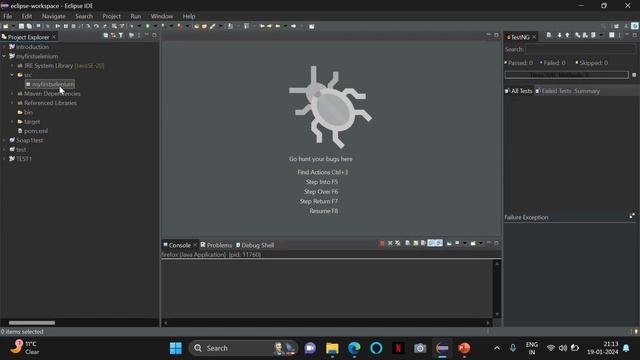Click the red Terminate icon in Console
640x360 pixels.
(x=382, y=243)
